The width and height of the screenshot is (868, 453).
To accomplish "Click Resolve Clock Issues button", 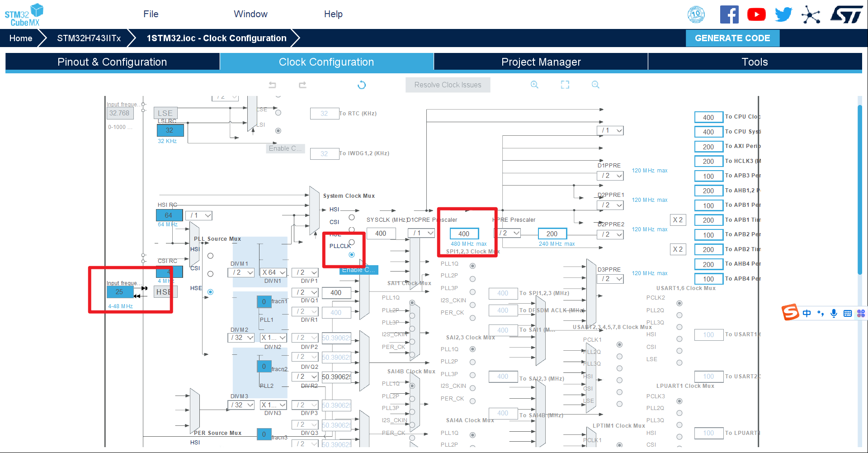I will pyautogui.click(x=448, y=85).
